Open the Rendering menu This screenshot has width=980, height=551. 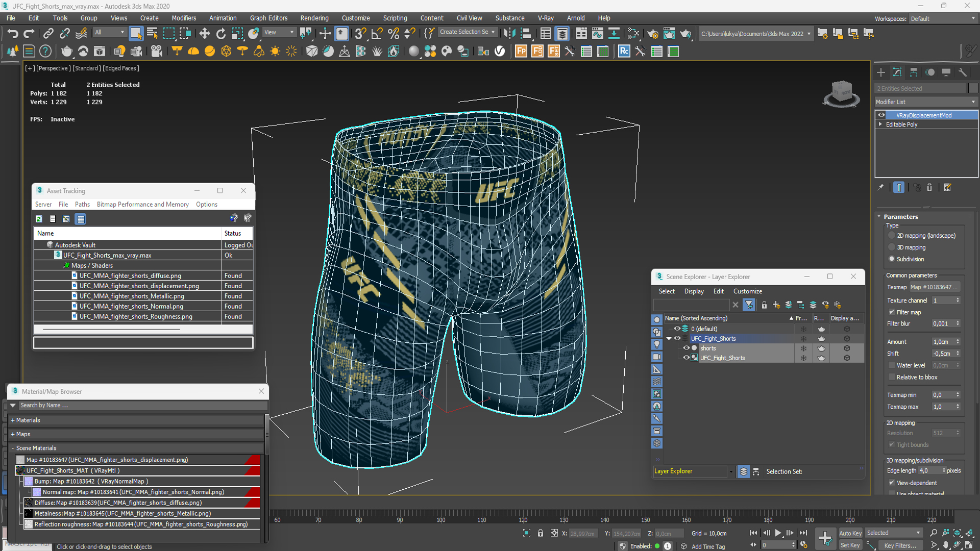[314, 18]
